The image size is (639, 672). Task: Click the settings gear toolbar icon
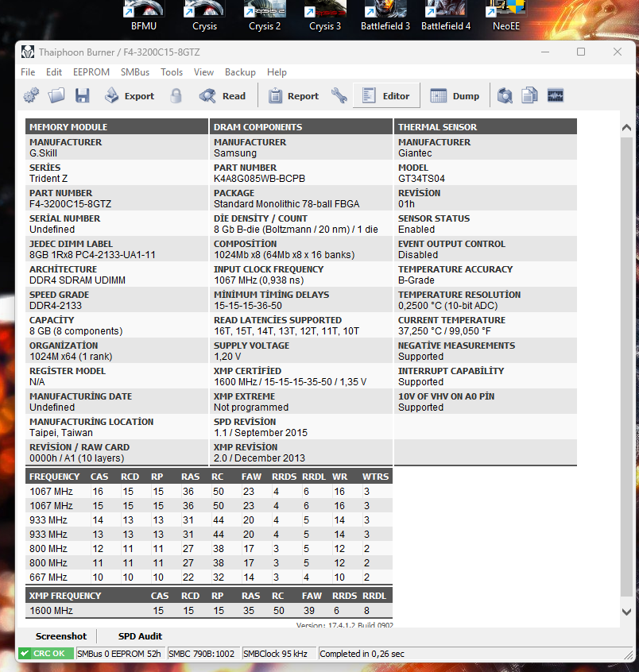[31, 95]
